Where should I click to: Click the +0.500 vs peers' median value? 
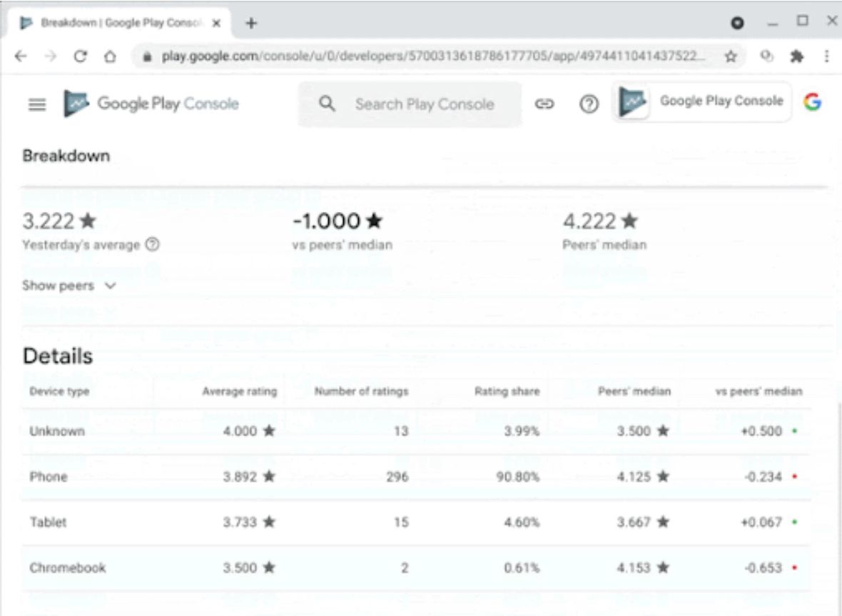[761, 430]
